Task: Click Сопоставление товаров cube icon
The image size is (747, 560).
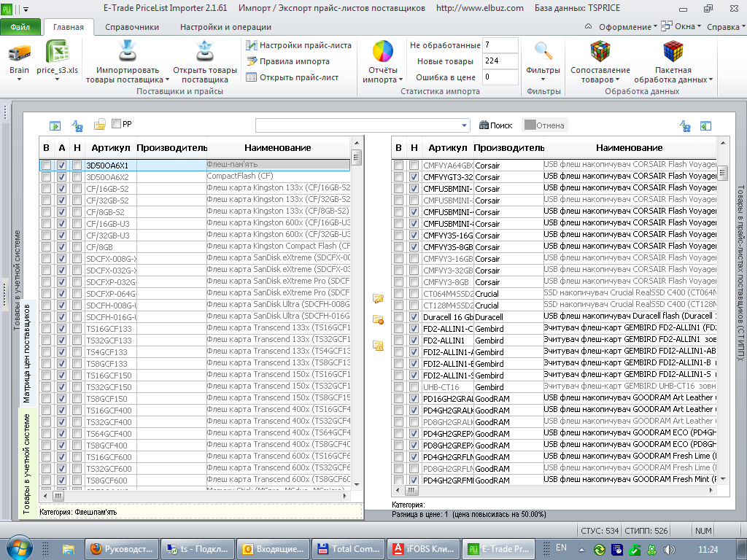Action: [600, 52]
